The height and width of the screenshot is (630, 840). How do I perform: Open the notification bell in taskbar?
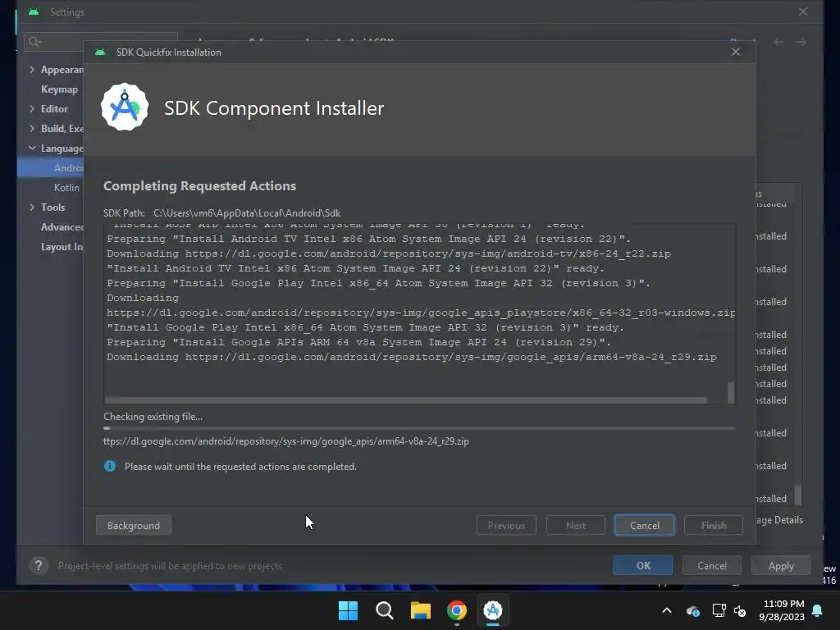coord(818,610)
